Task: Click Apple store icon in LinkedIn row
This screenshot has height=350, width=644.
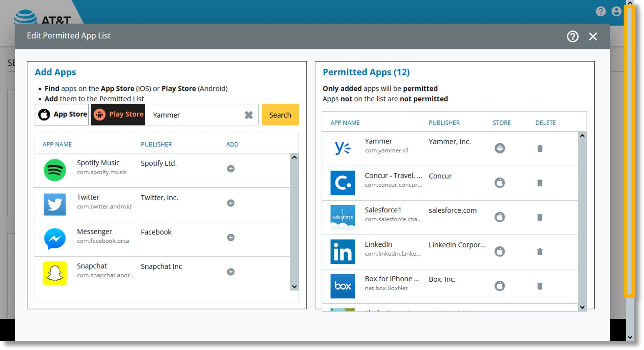Action: pyautogui.click(x=500, y=251)
